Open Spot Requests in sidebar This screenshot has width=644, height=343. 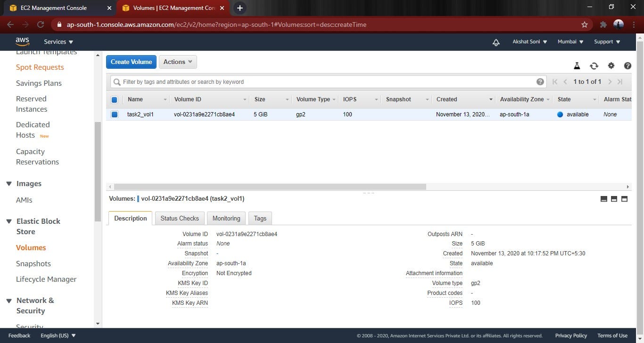[40, 67]
